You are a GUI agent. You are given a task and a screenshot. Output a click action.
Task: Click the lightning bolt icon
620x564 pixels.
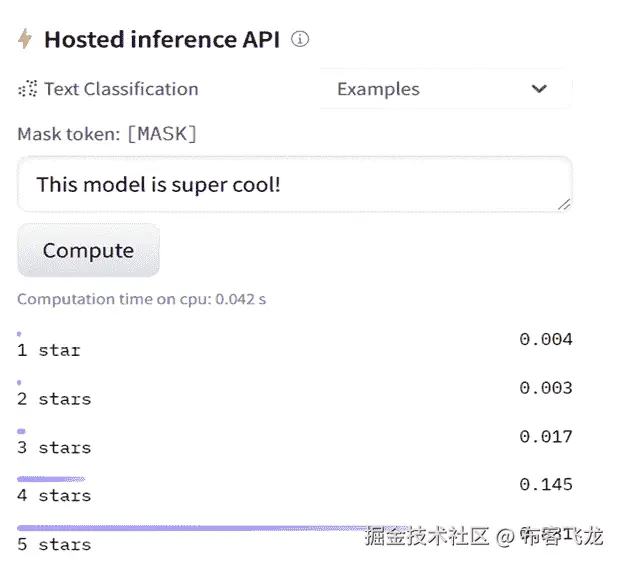pyautogui.click(x=26, y=39)
